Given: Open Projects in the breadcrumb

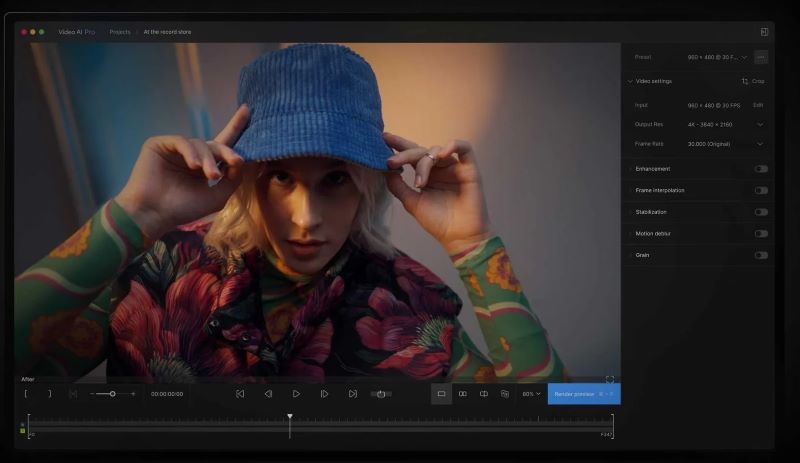Looking at the screenshot, I should pos(120,32).
